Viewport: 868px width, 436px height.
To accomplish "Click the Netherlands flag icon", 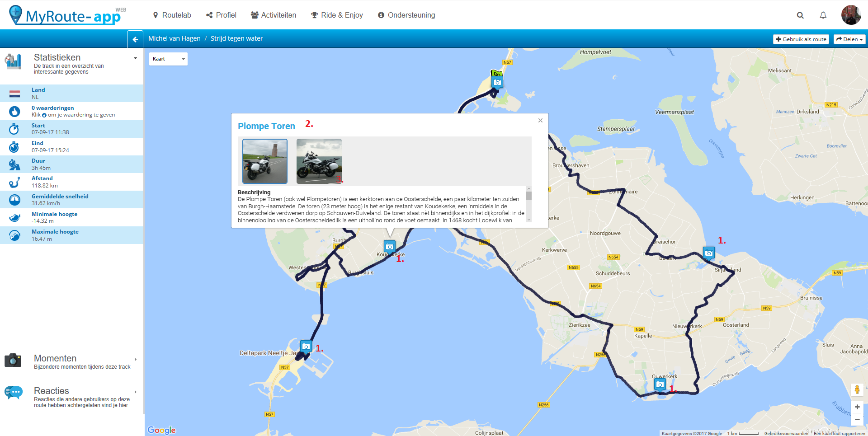I will (14, 94).
